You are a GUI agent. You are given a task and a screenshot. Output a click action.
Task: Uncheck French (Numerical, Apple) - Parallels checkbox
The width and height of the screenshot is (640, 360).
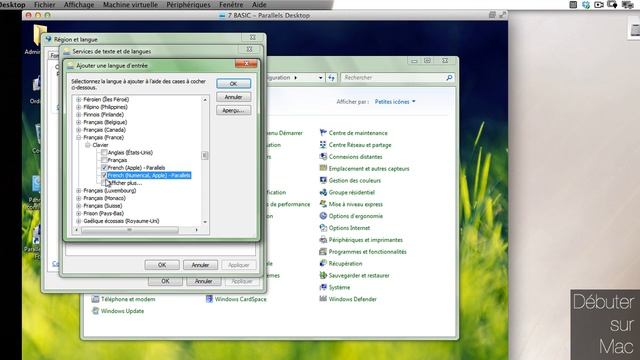[x=104, y=175]
